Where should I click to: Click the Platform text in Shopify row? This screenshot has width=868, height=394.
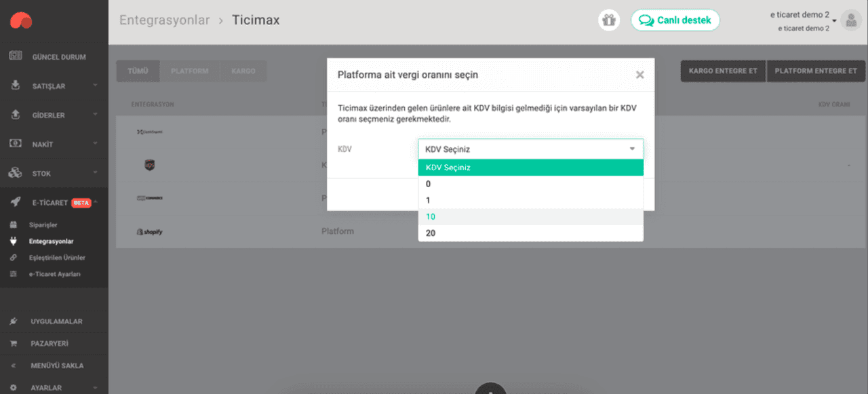coord(338,231)
